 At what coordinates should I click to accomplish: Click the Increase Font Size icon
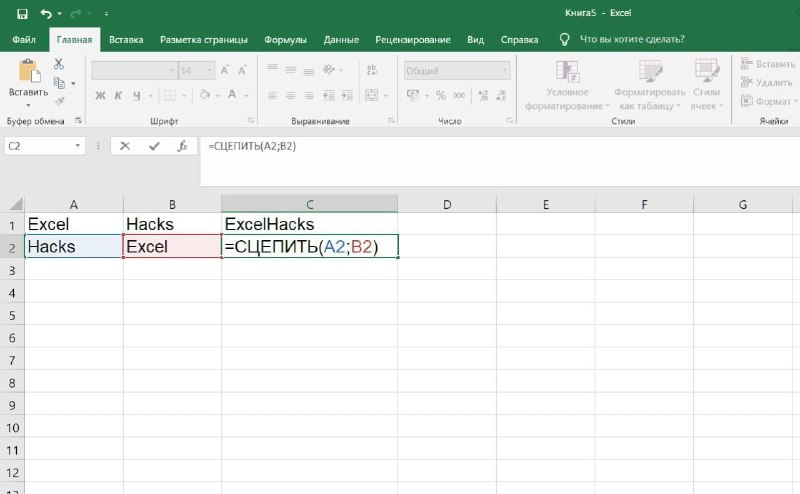[x=224, y=70]
